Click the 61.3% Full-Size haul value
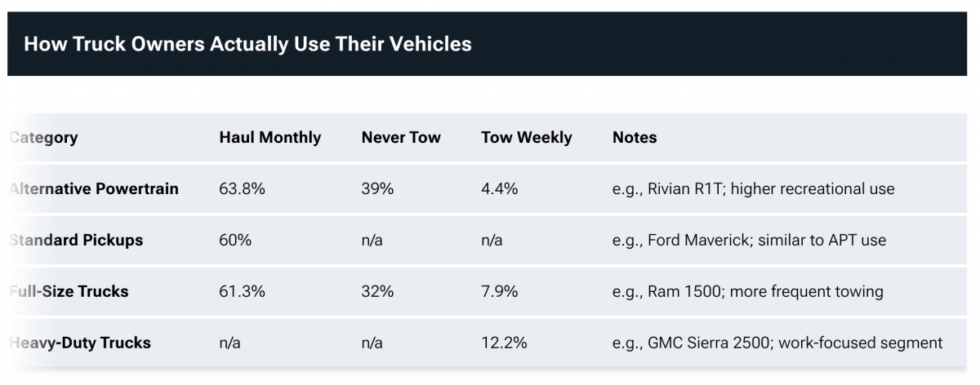 tap(242, 291)
